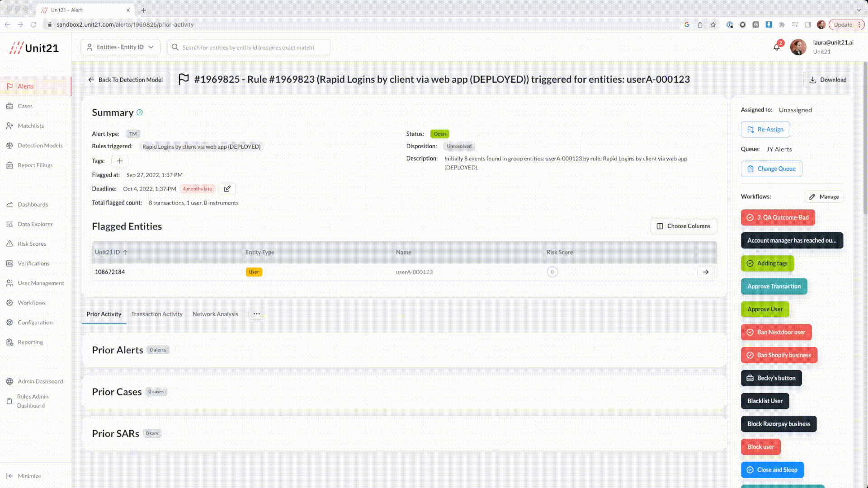Click the deadline edit pencil icon

click(x=227, y=189)
